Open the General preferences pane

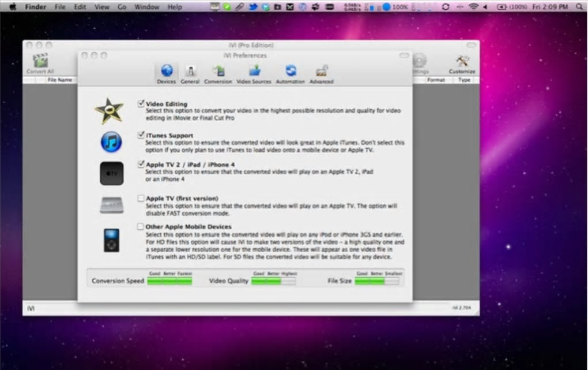190,73
